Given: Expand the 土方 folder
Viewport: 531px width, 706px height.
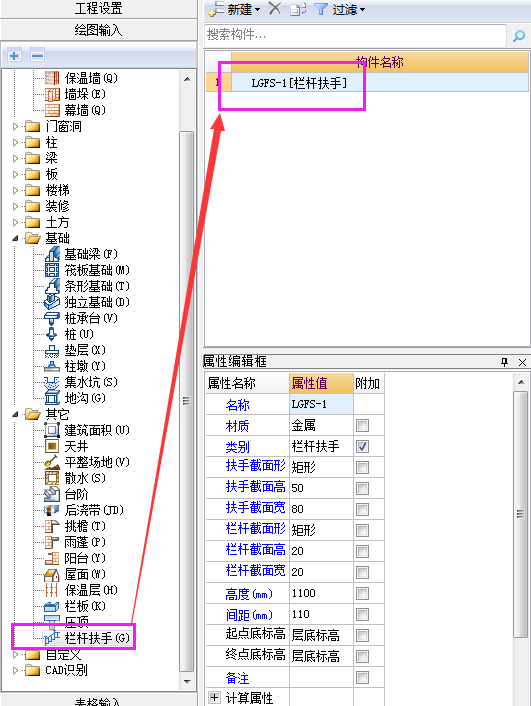Looking at the screenshot, I should [x=15, y=222].
